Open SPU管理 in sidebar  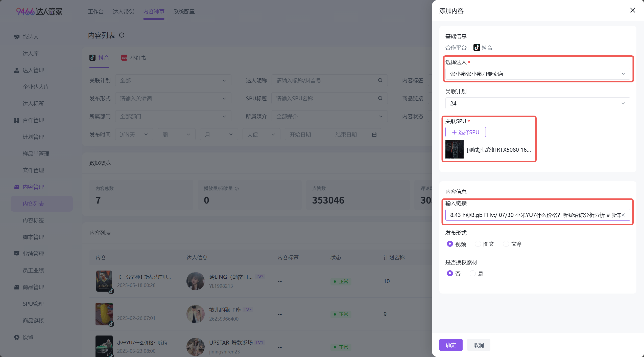[x=33, y=304]
